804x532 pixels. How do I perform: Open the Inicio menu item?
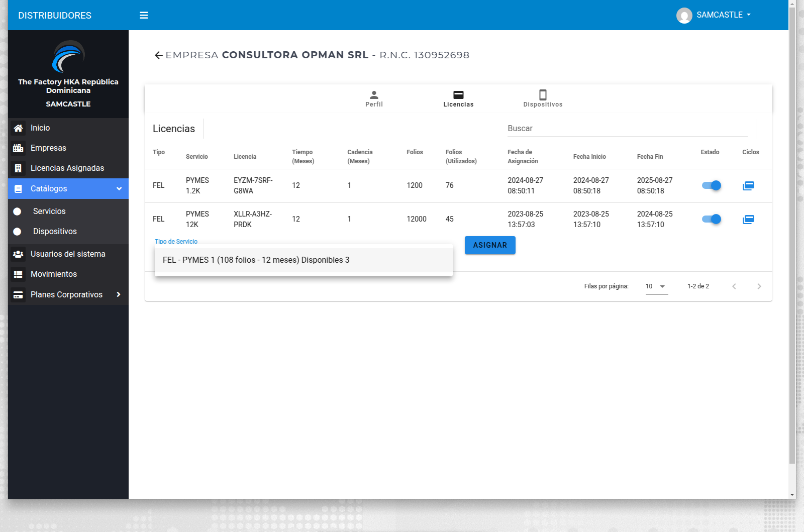pyautogui.click(x=68, y=128)
